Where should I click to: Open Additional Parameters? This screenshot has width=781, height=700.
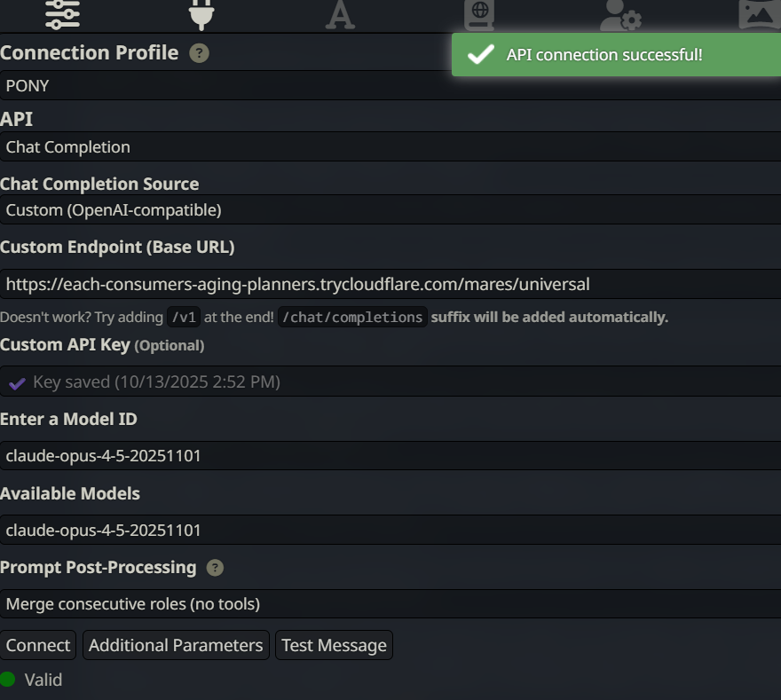(x=176, y=645)
